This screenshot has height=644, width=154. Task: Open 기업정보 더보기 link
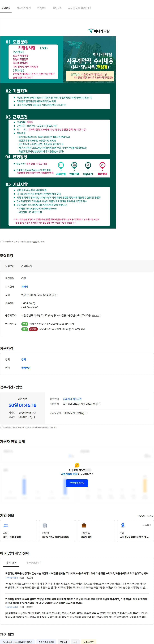pos(145,515)
